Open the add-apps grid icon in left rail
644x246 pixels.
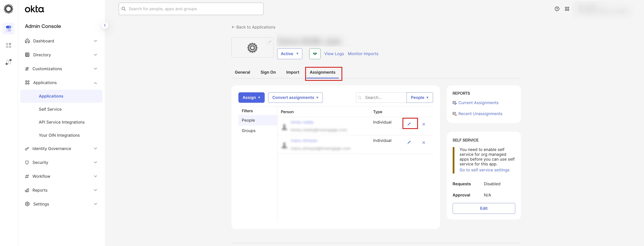[8, 45]
